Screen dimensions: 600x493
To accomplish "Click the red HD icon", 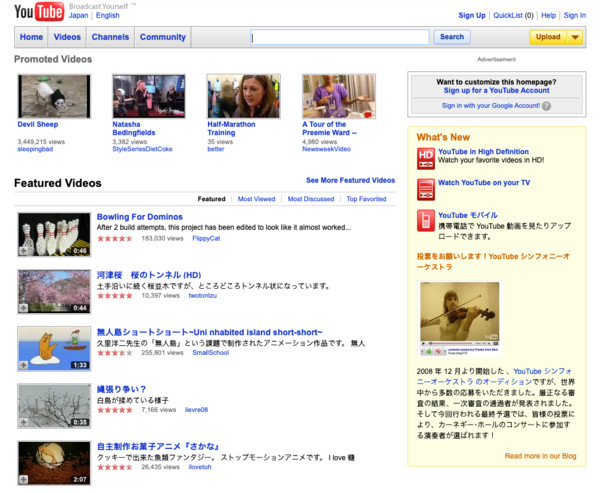I will (x=425, y=157).
